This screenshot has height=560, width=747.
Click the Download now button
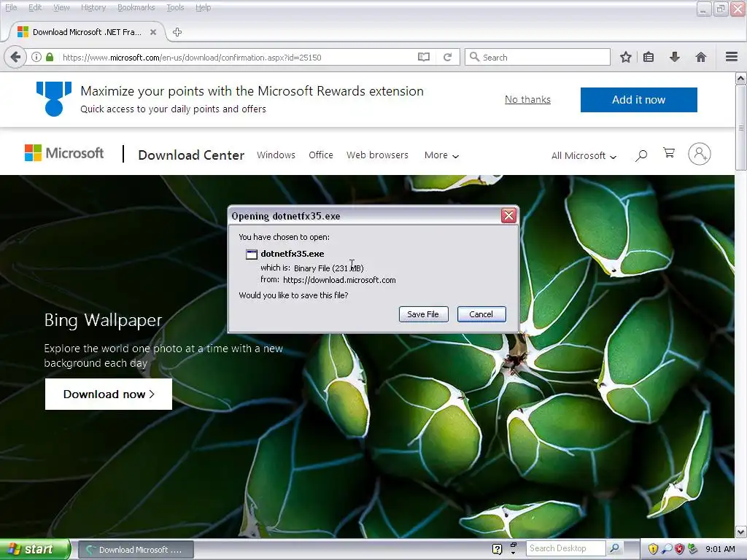coord(109,394)
